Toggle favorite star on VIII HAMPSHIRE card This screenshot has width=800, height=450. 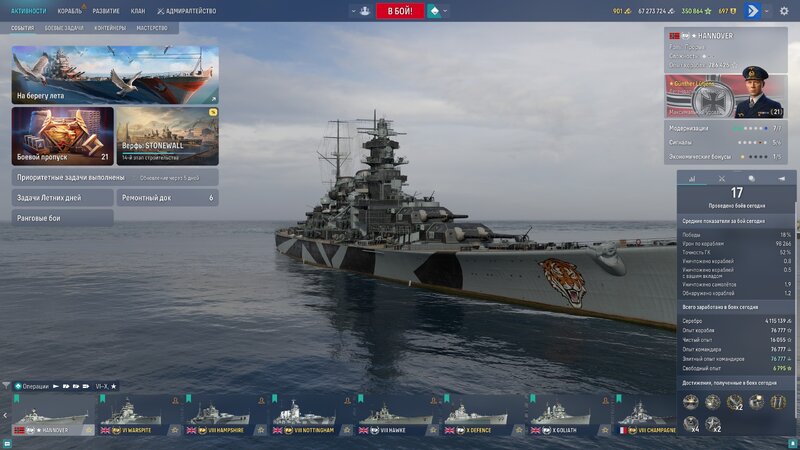click(261, 430)
